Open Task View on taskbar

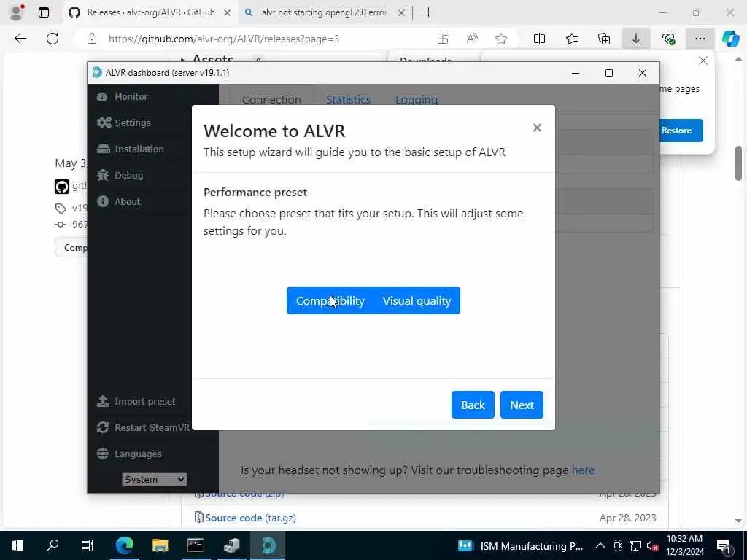(x=88, y=545)
